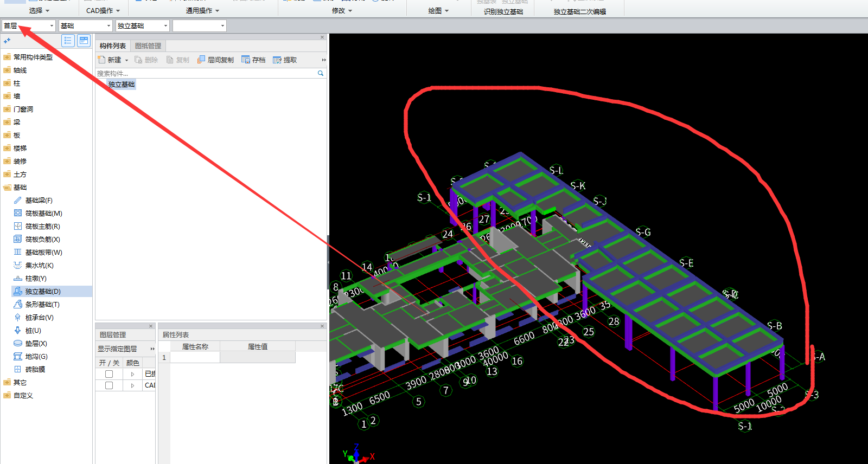Select 筏板负筋(X) item

42,240
